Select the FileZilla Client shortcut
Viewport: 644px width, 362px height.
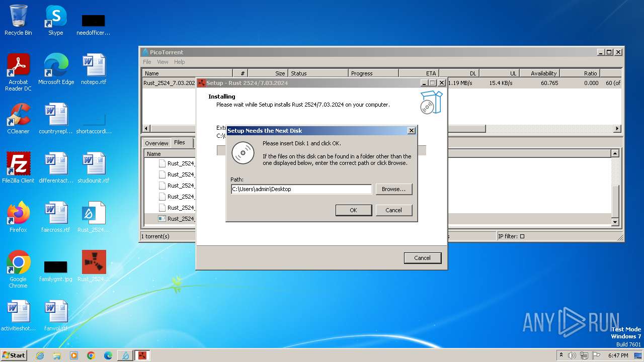18,168
